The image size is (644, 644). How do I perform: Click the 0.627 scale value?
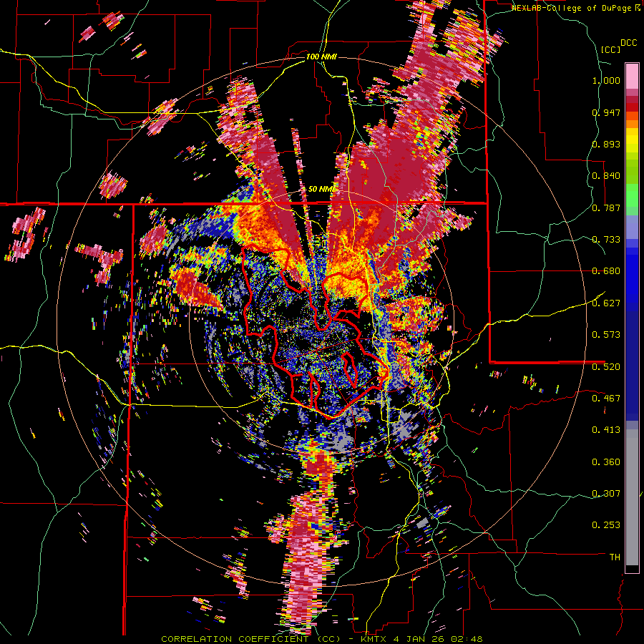[x=606, y=303]
